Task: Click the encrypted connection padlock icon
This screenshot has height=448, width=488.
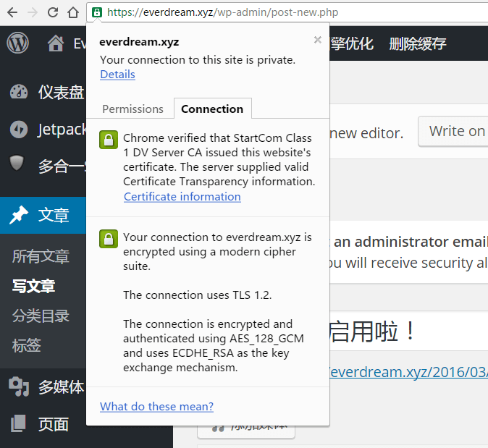Action: (x=109, y=239)
